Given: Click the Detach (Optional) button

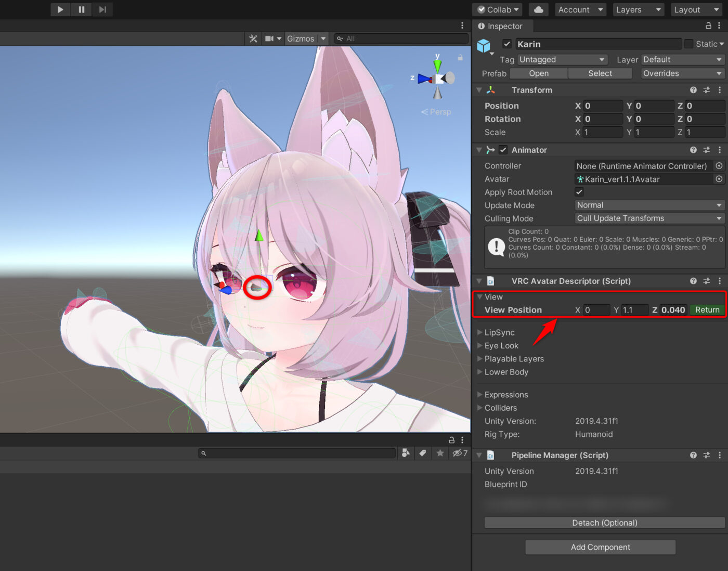Looking at the screenshot, I should coord(604,523).
